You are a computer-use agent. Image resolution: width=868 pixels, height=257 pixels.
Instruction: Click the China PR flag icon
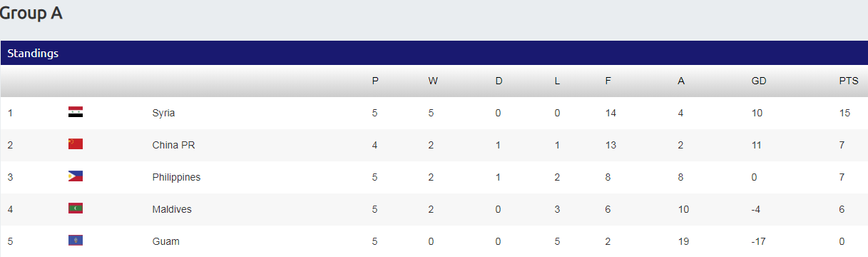pos(76,144)
